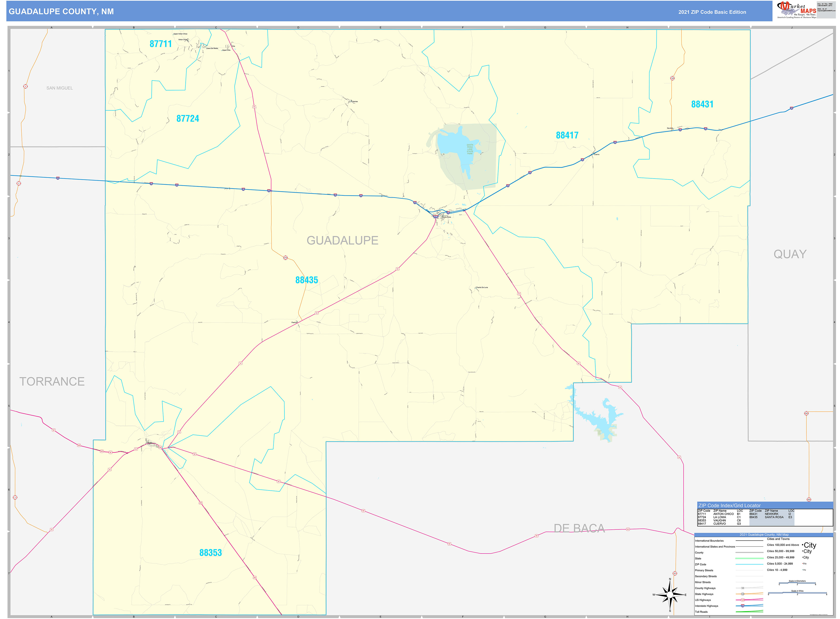Click 'International States and Provinces' legend entry
Image resolution: width=840 pixels, height=619 pixels.
pos(715,547)
